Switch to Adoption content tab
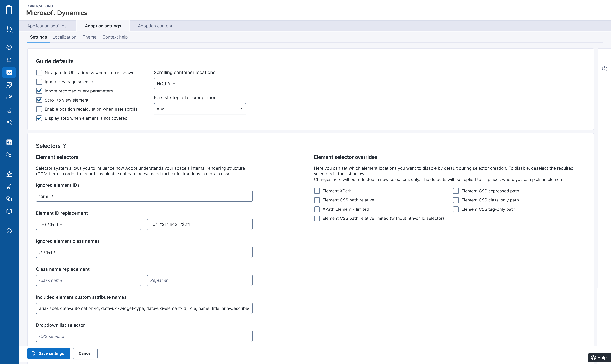This screenshot has width=611, height=364. 155,26
